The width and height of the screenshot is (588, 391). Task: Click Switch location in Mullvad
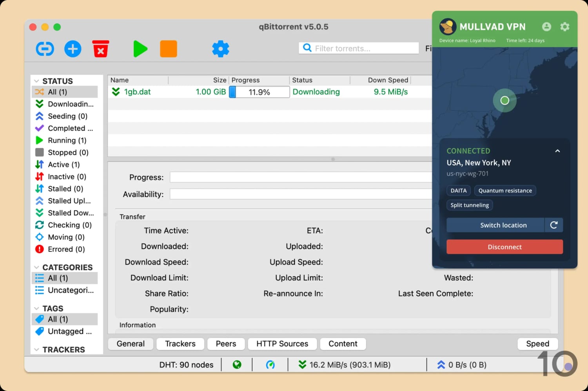pyautogui.click(x=495, y=225)
